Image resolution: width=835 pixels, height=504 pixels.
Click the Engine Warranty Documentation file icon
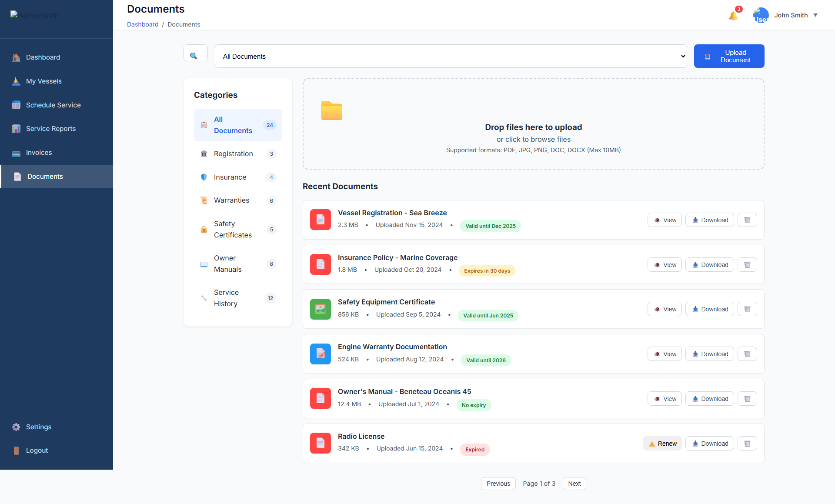321,354
